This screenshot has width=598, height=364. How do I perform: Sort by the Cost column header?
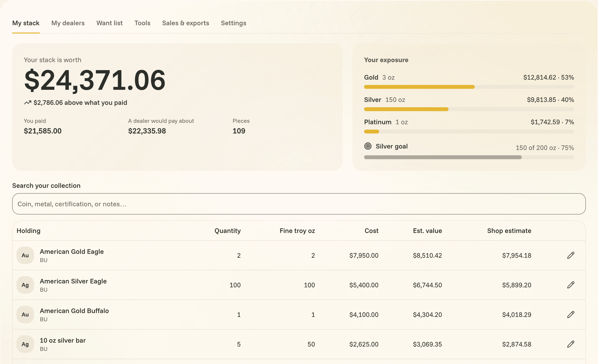[x=372, y=231]
